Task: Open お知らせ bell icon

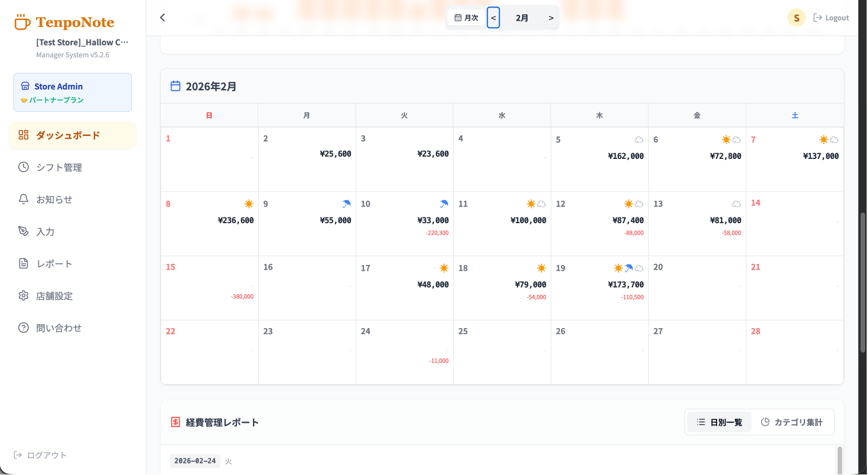Action: tap(24, 199)
